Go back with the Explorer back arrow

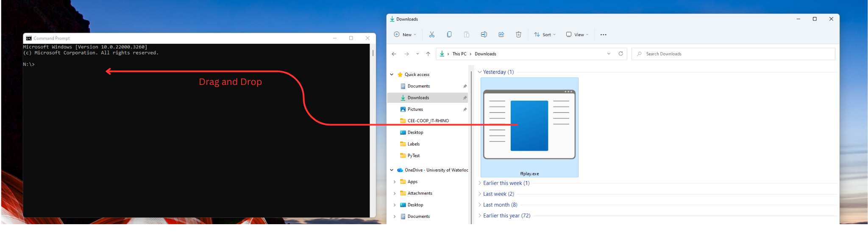point(394,54)
